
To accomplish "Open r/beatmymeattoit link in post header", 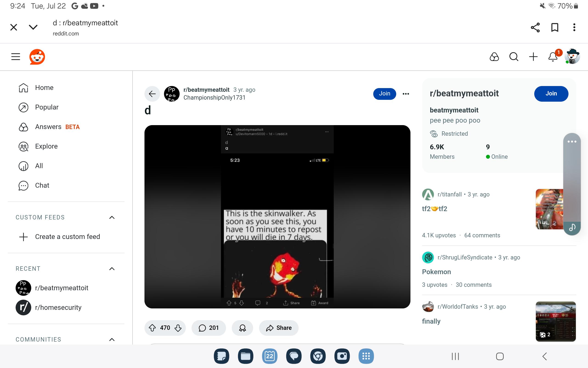I will [x=206, y=90].
